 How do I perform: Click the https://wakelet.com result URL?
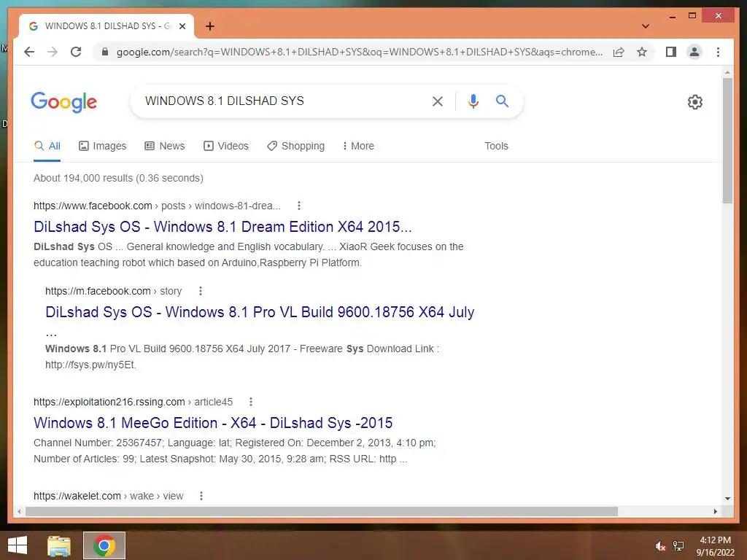77,496
